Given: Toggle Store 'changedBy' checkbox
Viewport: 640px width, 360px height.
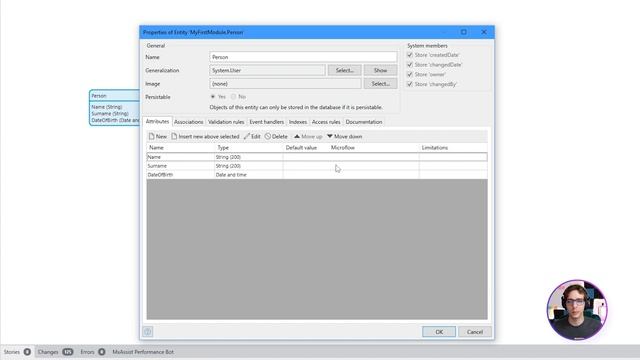Looking at the screenshot, I should pos(410,84).
